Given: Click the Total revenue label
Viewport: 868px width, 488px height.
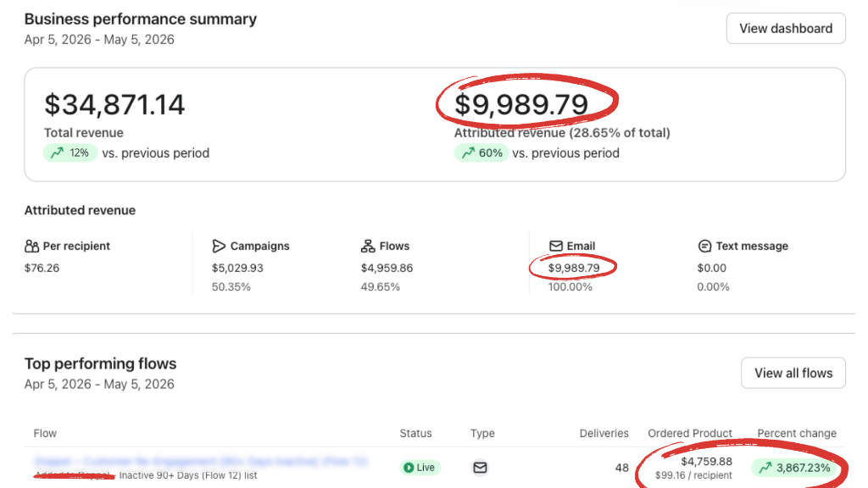Looking at the screenshot, I should (x=84, y=133).
